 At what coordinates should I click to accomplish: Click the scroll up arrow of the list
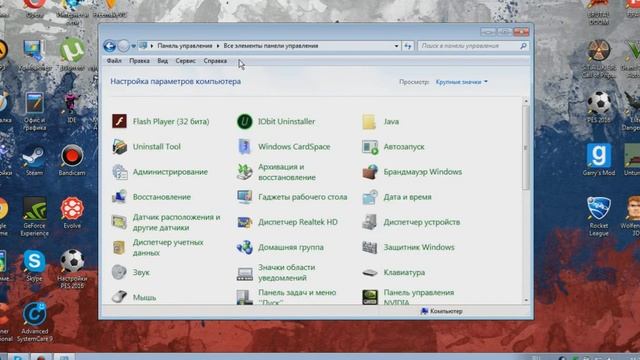[526, 101]
